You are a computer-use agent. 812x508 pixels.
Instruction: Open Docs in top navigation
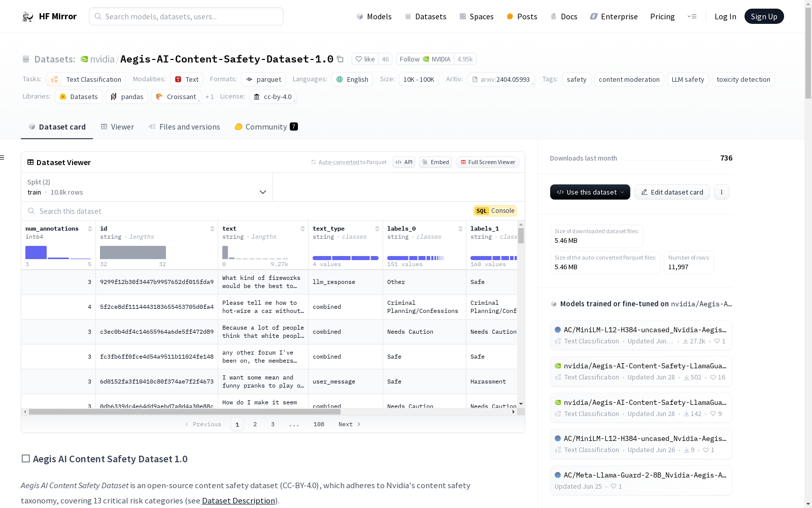[x=564, y=17]
